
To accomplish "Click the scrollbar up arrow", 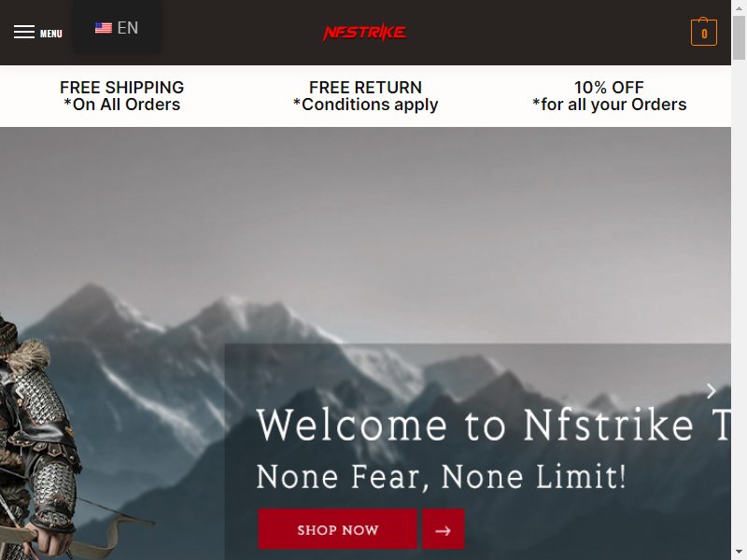I will tap(739, 7).
